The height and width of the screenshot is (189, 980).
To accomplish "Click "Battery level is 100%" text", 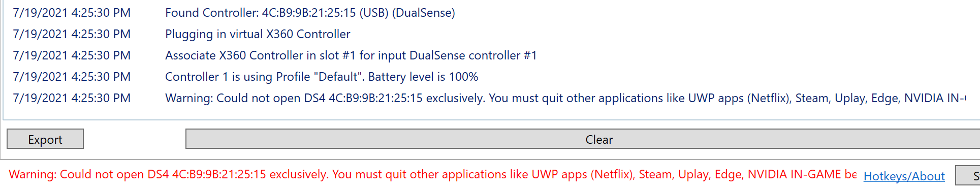I will pos(423,77).
